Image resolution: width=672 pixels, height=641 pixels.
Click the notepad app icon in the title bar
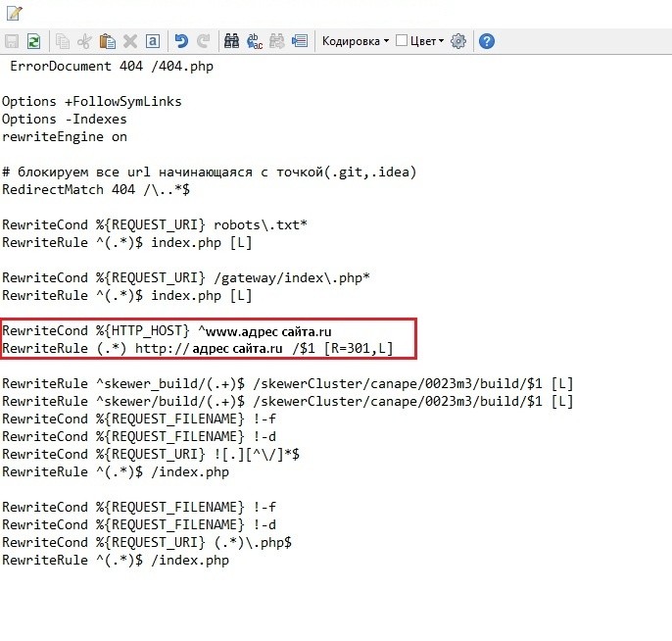pyautogui.click(x=13, y=13)
